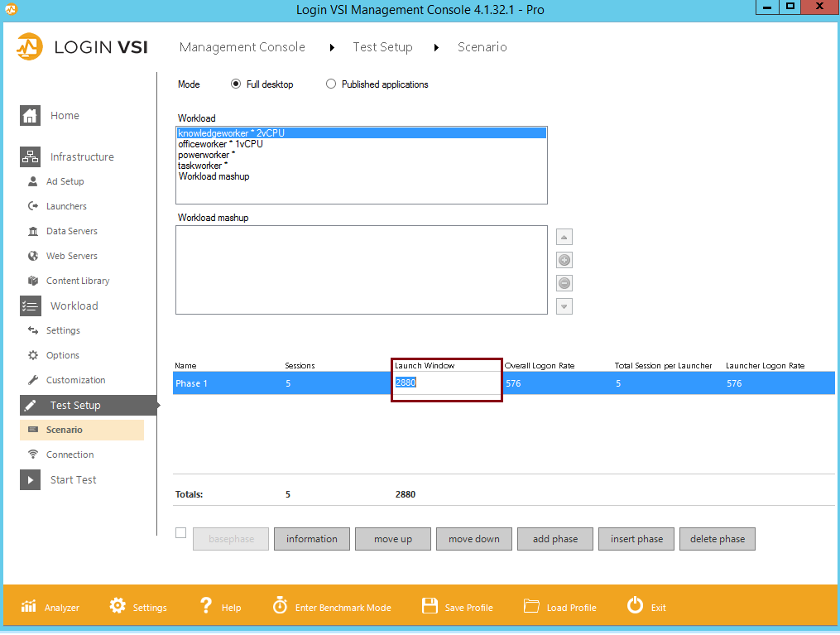Click the Management Console breadcrumb
Image resolution: width=840 pixels, height=635 pixels.
point(242,47)
